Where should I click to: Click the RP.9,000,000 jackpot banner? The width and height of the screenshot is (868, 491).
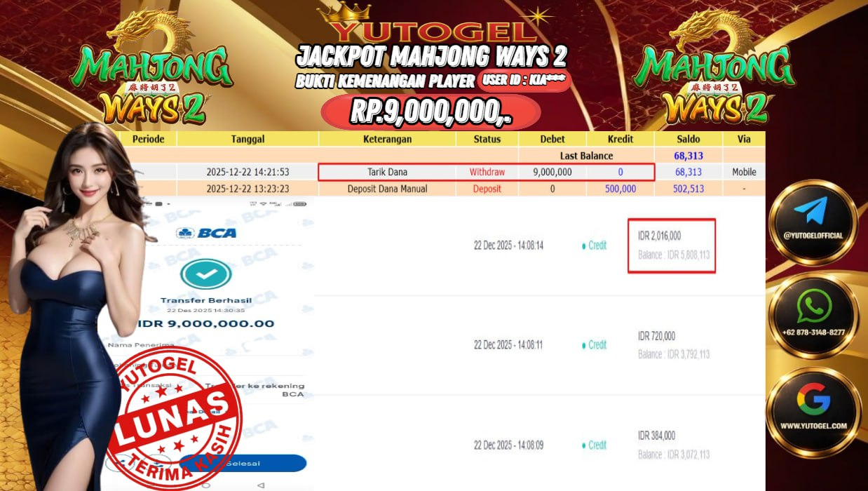[430, 112]
